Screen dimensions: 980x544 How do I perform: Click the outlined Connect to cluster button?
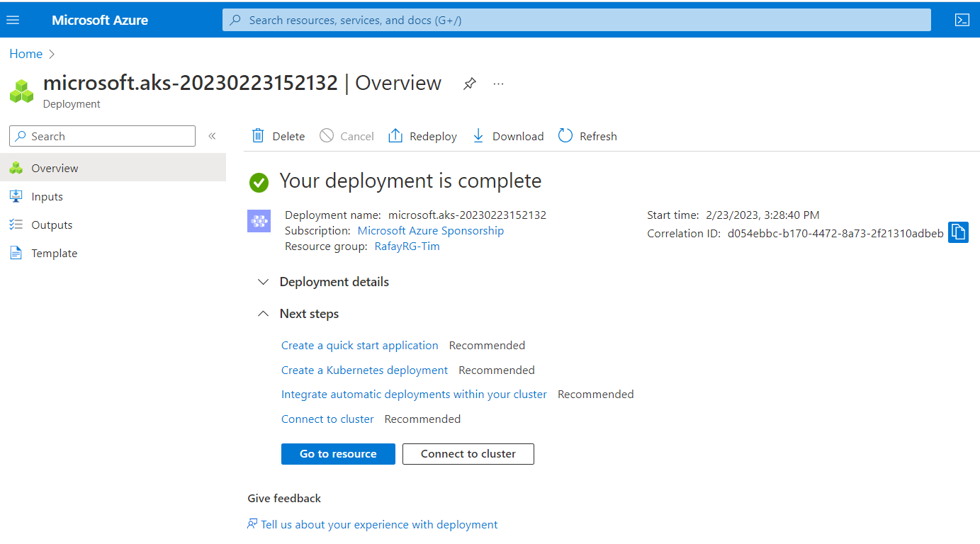468,454
